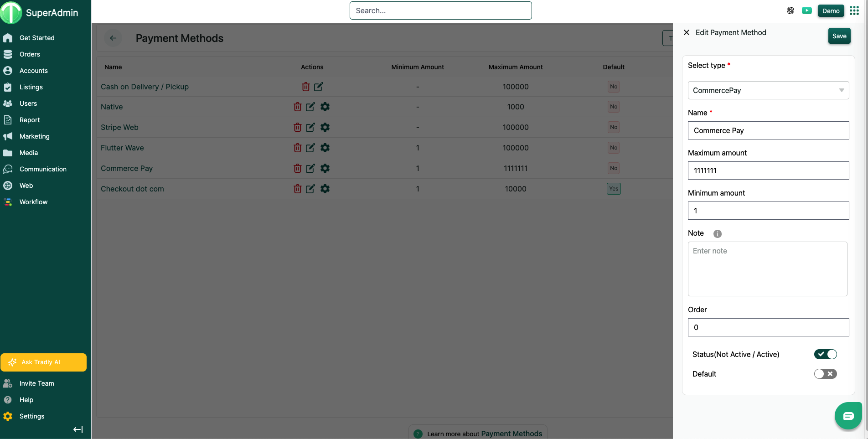Click trash icon for Checkout dot com

click(x=297, y=189)
